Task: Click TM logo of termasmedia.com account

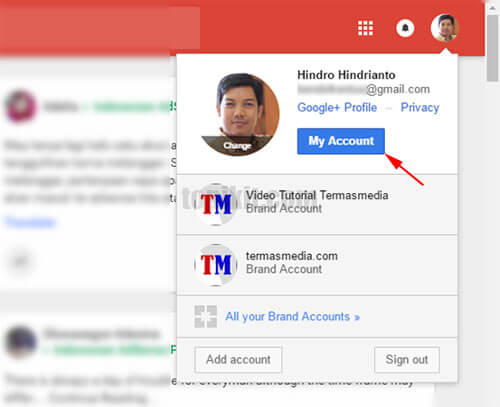Action: (x=216, y=265)
